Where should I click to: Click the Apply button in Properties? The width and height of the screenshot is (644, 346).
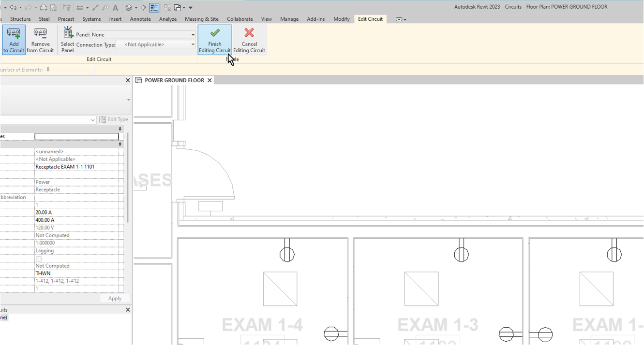click(x=115, y=299)
